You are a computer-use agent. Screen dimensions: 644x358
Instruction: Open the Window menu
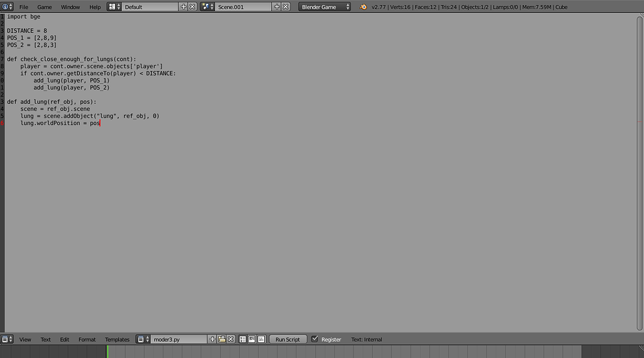tap(70, 7)
